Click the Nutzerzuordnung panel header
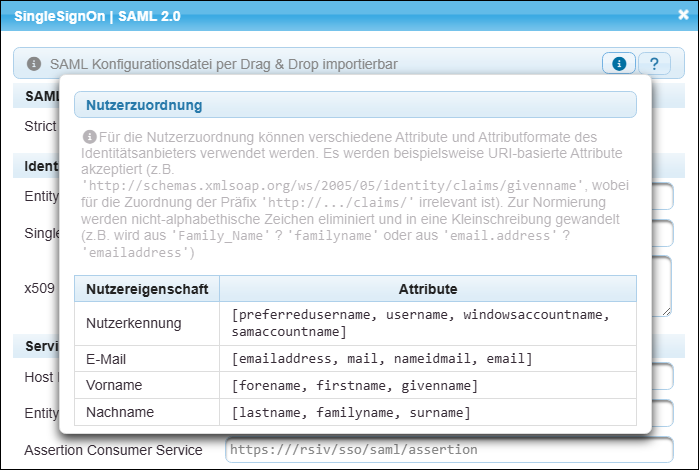 click(x=355, y=105)
